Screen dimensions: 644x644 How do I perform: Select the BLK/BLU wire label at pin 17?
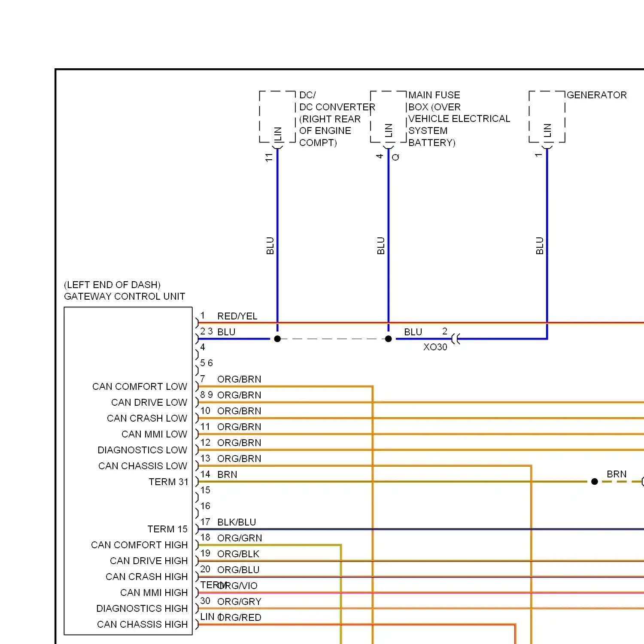(x=237, y=522)
